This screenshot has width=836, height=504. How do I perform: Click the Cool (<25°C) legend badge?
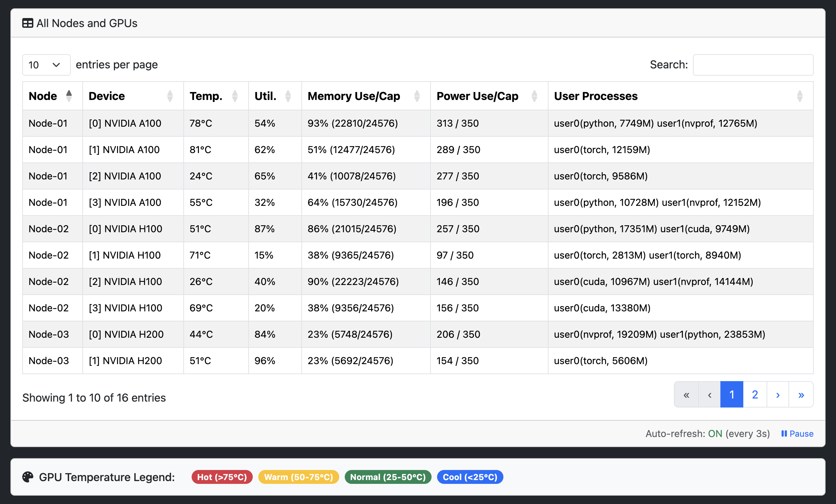click(x=470, y=477)
